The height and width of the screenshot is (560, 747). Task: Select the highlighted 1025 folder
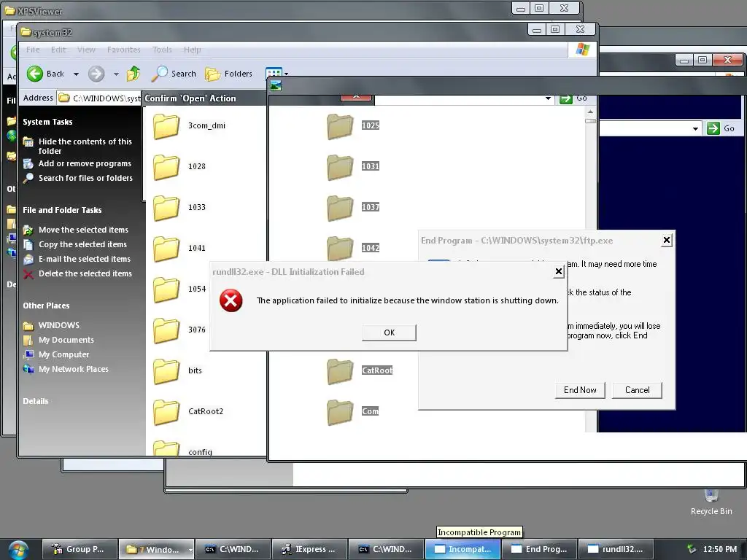(340, 126)
